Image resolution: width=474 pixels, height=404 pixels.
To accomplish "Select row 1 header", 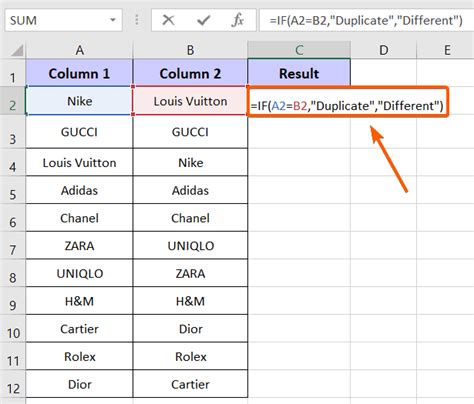I will 13,73.
